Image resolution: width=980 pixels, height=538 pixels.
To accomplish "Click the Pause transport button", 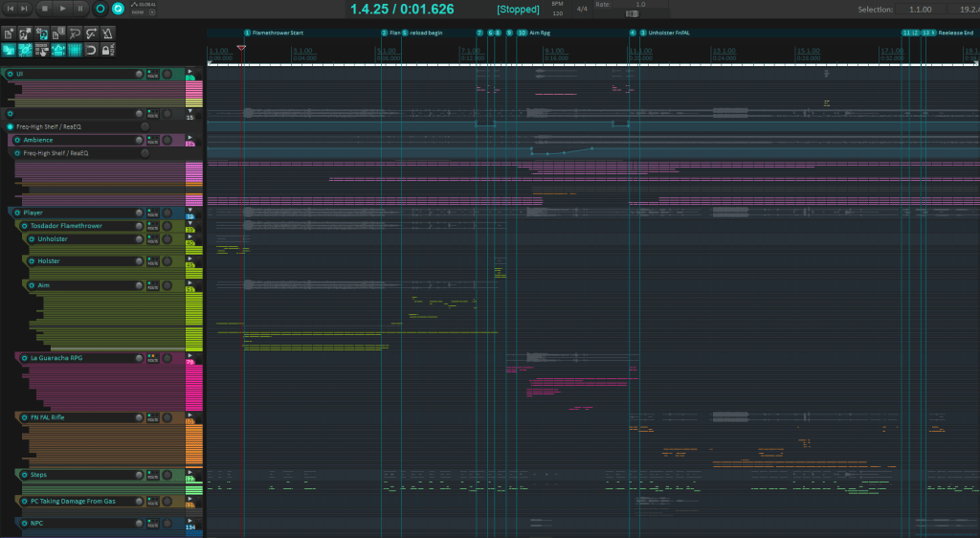I will click(x=80, y=9).
